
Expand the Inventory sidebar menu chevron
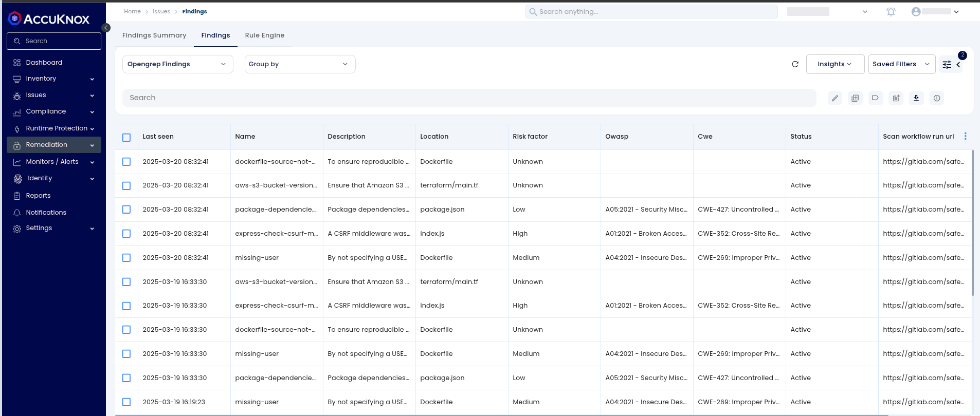point(92,79)
